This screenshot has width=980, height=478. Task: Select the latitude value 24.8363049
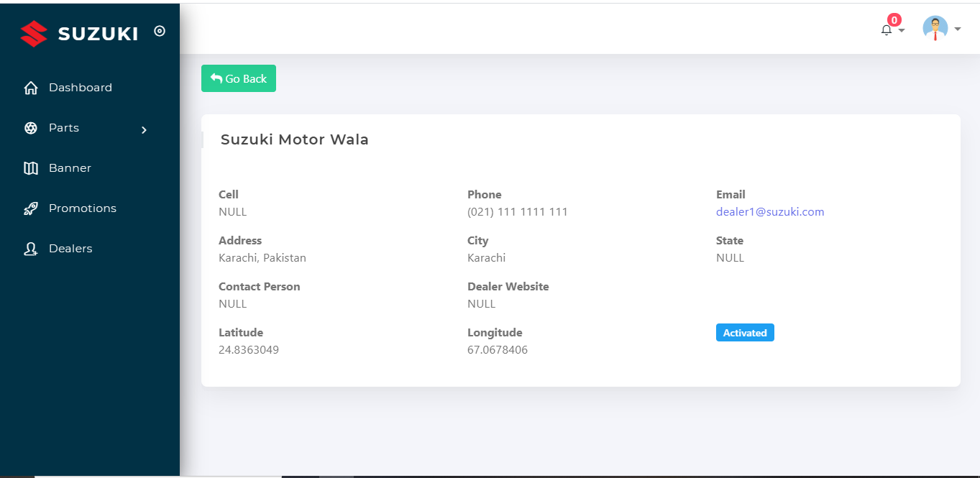tap(249, 350)
